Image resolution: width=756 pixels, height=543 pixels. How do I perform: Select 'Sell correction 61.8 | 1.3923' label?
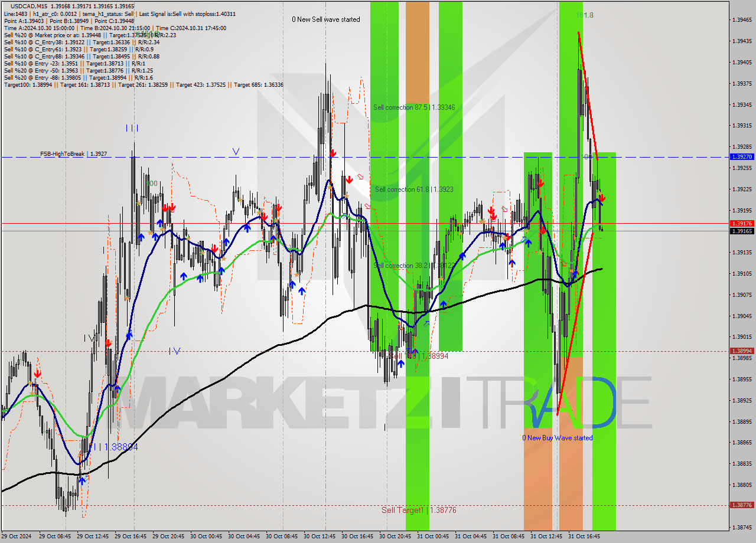[x=414, y=189]
